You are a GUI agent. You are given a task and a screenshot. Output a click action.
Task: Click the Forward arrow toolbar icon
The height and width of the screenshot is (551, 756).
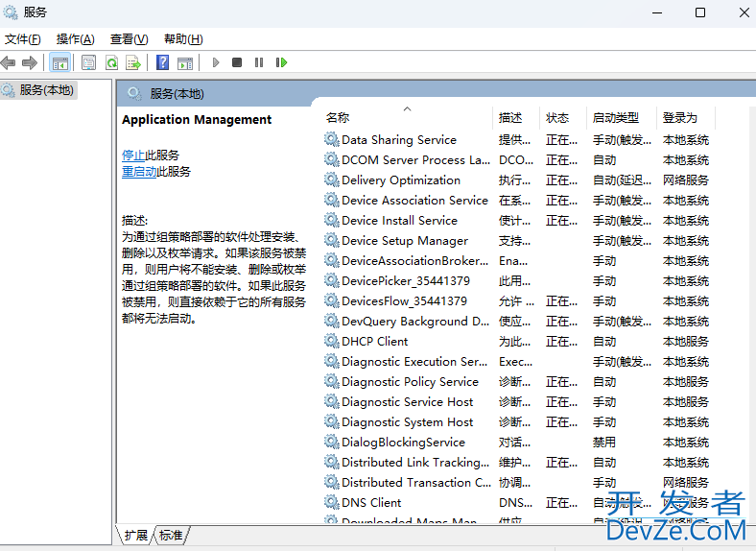click(x=30, y=62)
